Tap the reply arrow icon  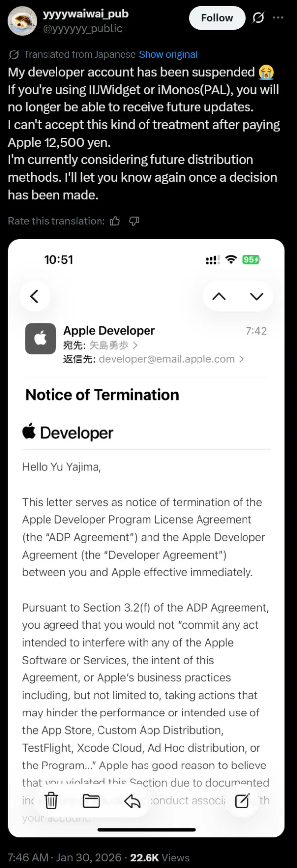pos(132,800)
